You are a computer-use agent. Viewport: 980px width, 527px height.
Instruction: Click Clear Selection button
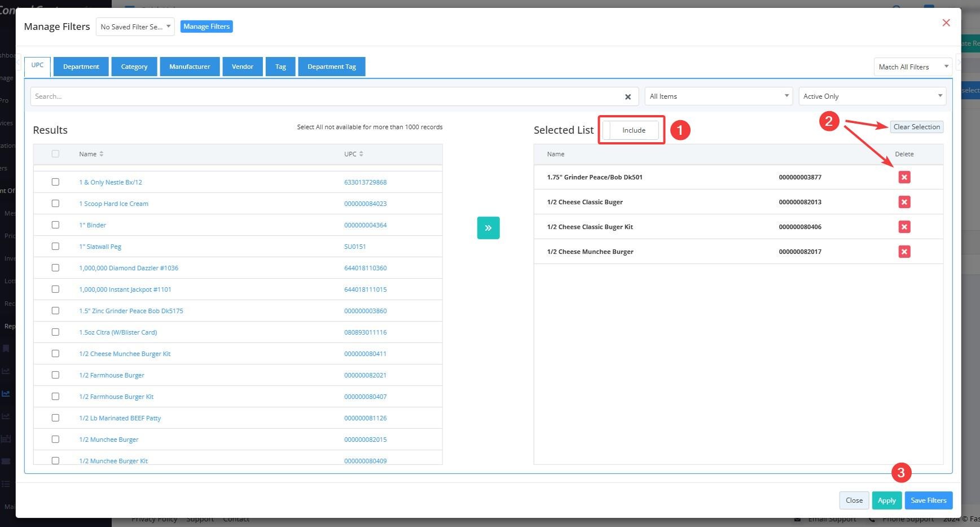coord(917,127)
